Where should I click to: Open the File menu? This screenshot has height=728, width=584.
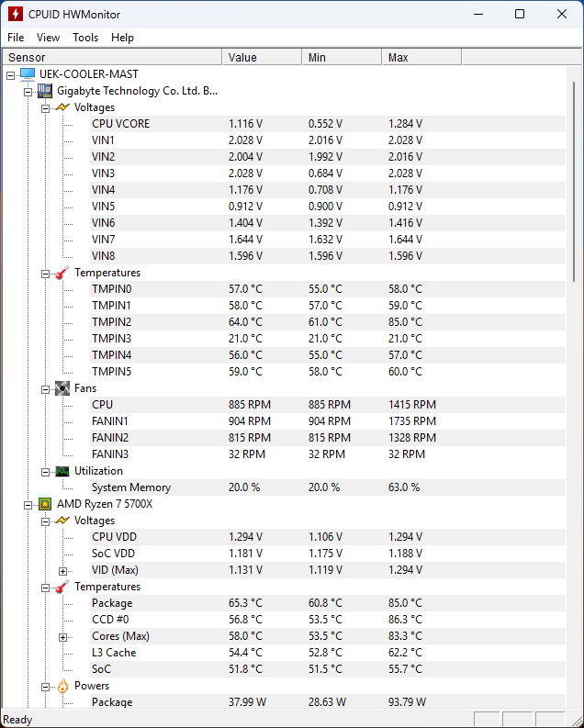[x=16, y=38]
